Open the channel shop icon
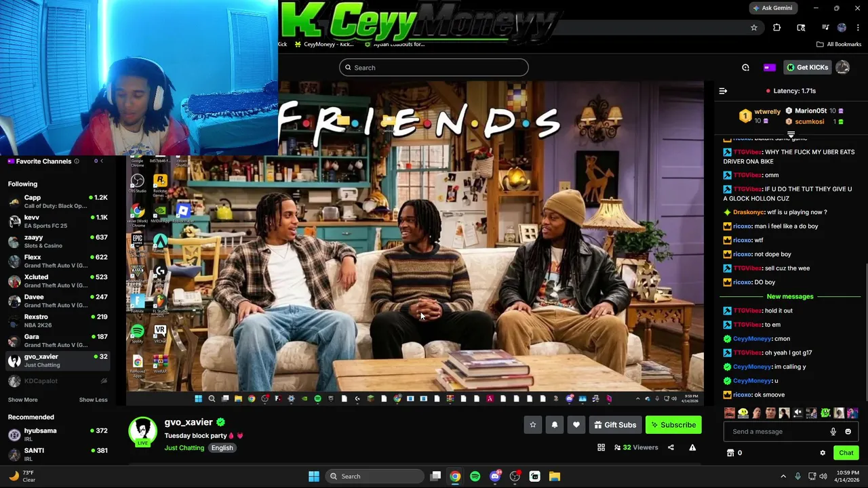The width and height of the screenshot is (868, 488). point(730,453)
